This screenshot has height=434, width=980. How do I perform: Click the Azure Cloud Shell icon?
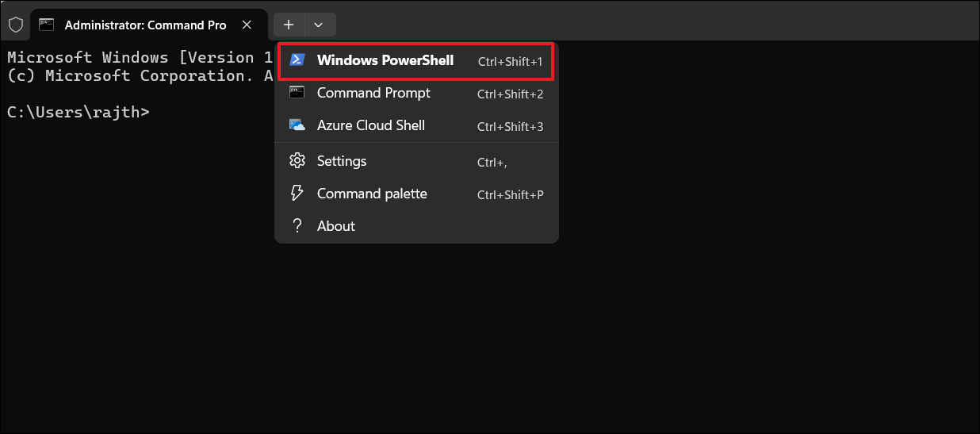click(x=297, y=125)
